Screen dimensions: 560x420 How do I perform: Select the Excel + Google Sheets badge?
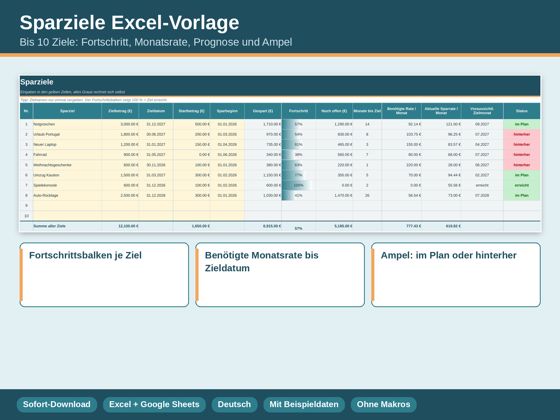click(154, 404)
